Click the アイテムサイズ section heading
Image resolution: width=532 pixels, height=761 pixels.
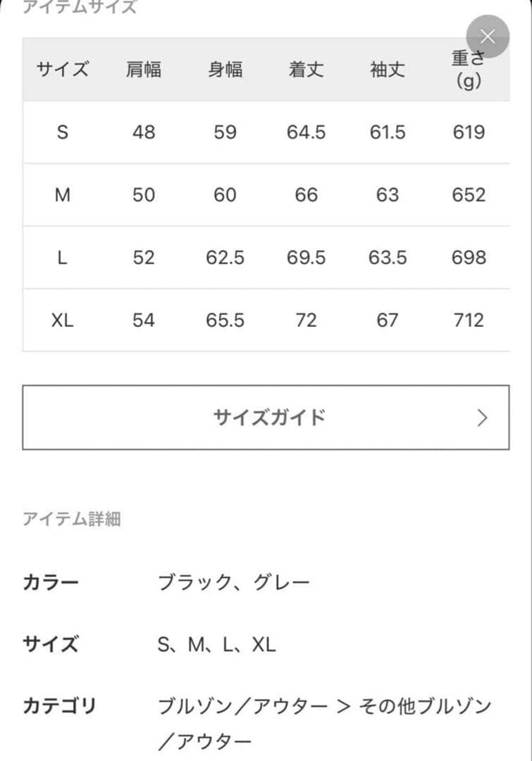pos(80,7)
